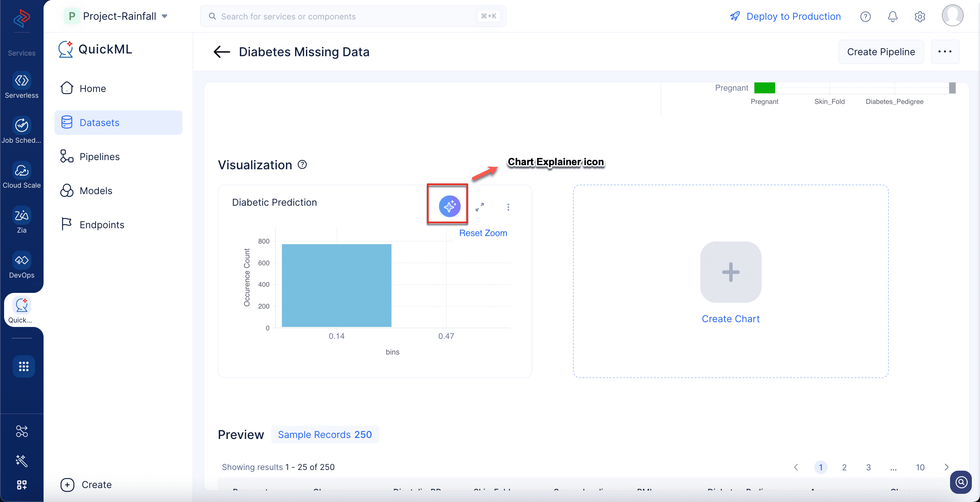
Task: Click the Sample Records 250 tag
Action: click(x=325, y=434)
